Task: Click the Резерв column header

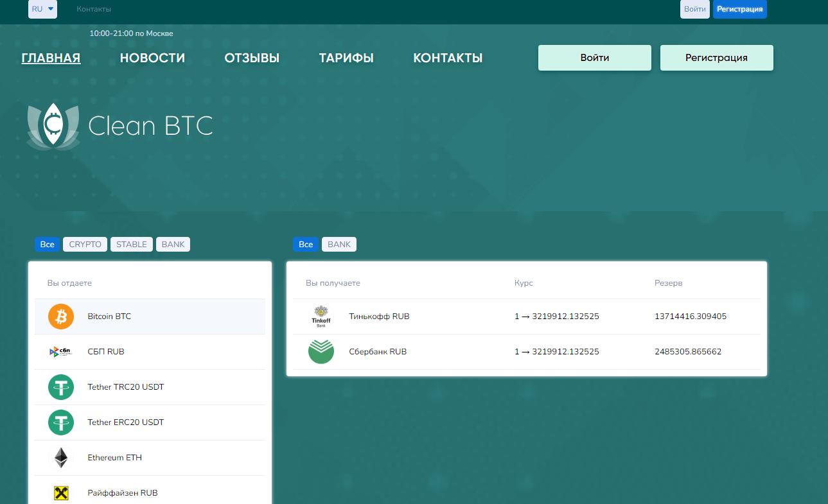Action: (x=669, y=283)
